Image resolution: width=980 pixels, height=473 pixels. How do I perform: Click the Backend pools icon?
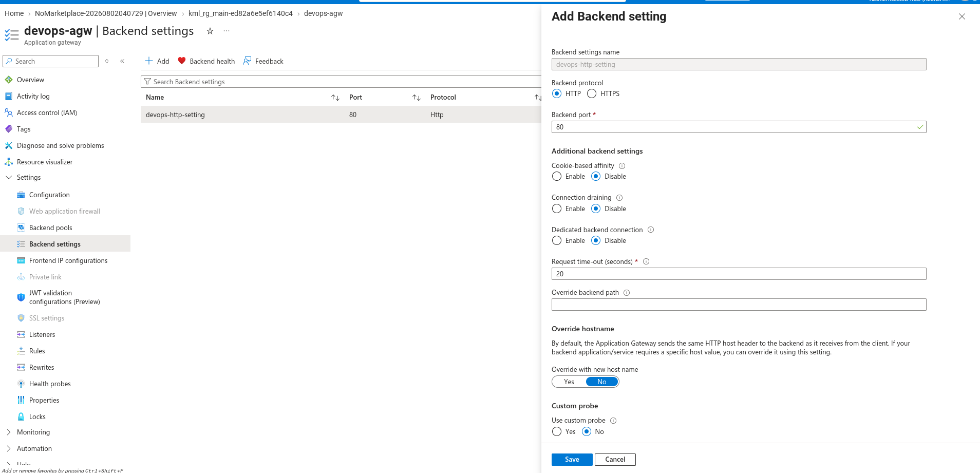click(x=21, y=228)
